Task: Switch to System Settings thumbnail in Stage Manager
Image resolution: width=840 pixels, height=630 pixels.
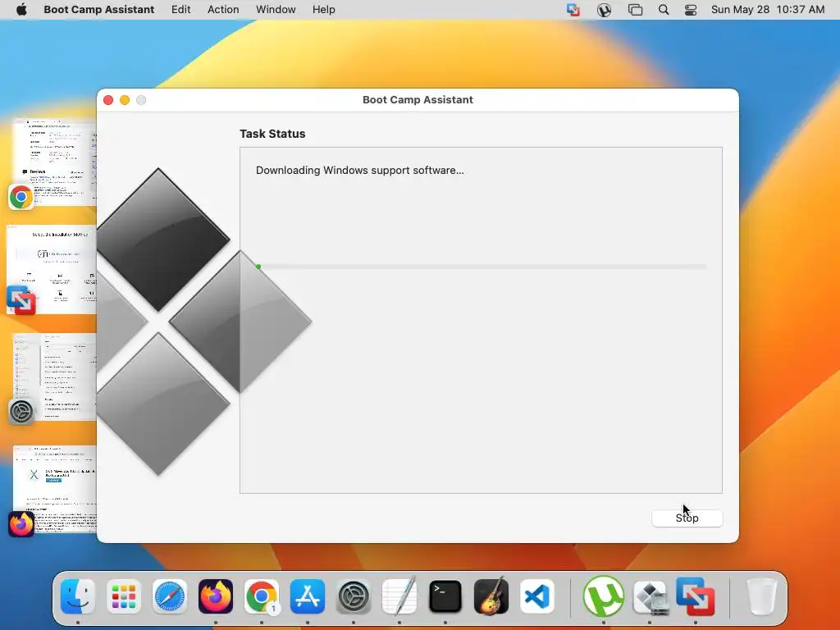Action: pyautogui.click(x=55, y=377)
